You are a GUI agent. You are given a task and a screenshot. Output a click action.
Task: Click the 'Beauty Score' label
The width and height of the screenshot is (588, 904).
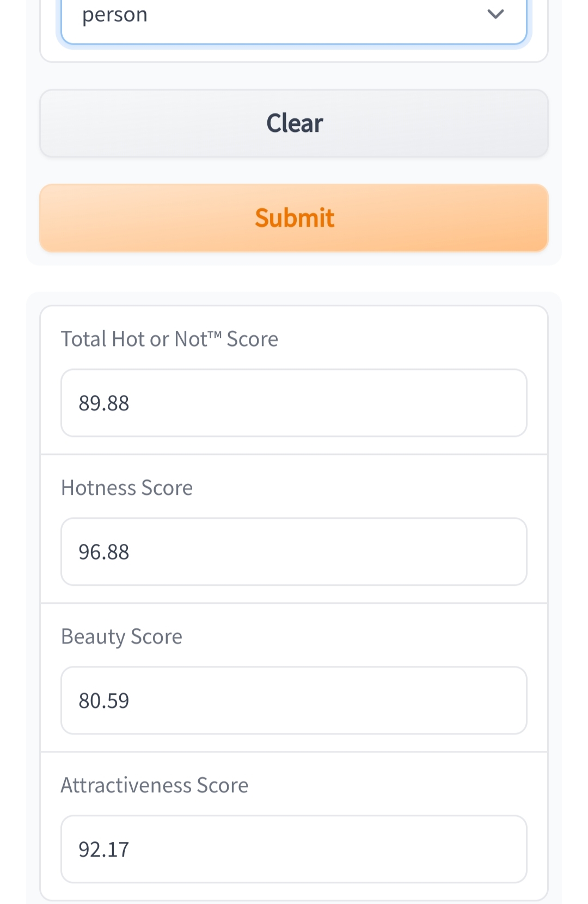[121, 637]
